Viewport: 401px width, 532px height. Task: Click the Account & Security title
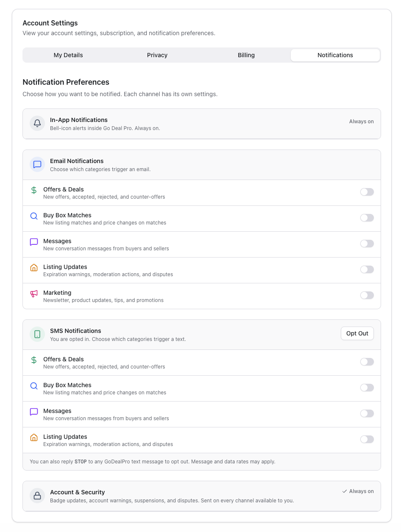[x=78, y=492]
